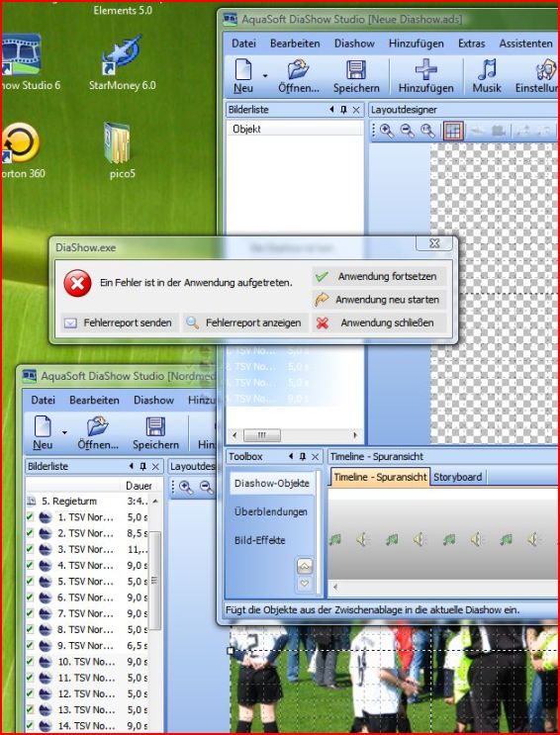Zoom out within the front Layoutdesigner

(407, 132)
